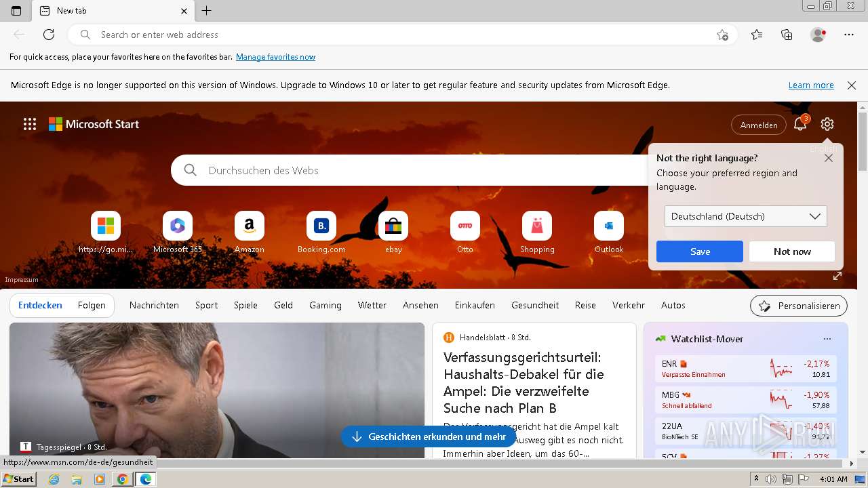
Task: Open the Learn more link
Action: pyautogui.click(x=811, y=85)
